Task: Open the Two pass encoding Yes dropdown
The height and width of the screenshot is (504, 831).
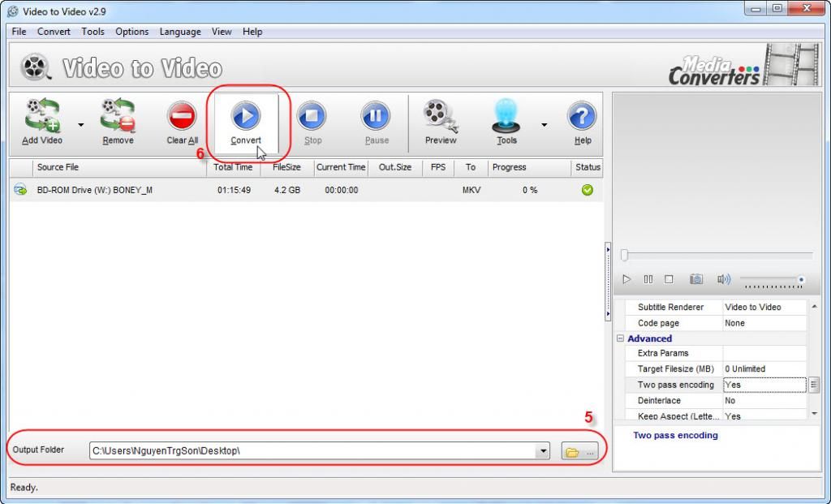Action: click(x=813, y=385)
